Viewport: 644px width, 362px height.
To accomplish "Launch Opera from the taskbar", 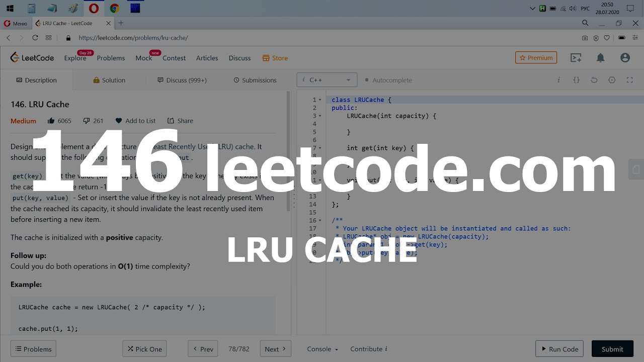I will click(x=94, y=8).
